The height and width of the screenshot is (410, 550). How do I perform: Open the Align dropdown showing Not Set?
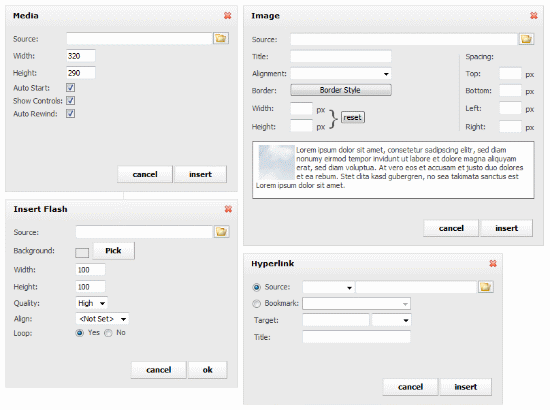(x=102, y=319)
